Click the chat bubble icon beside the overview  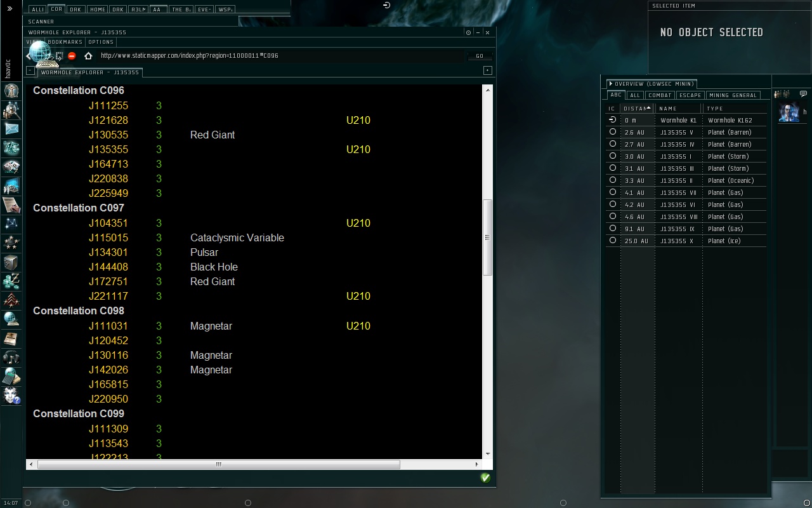803,94
